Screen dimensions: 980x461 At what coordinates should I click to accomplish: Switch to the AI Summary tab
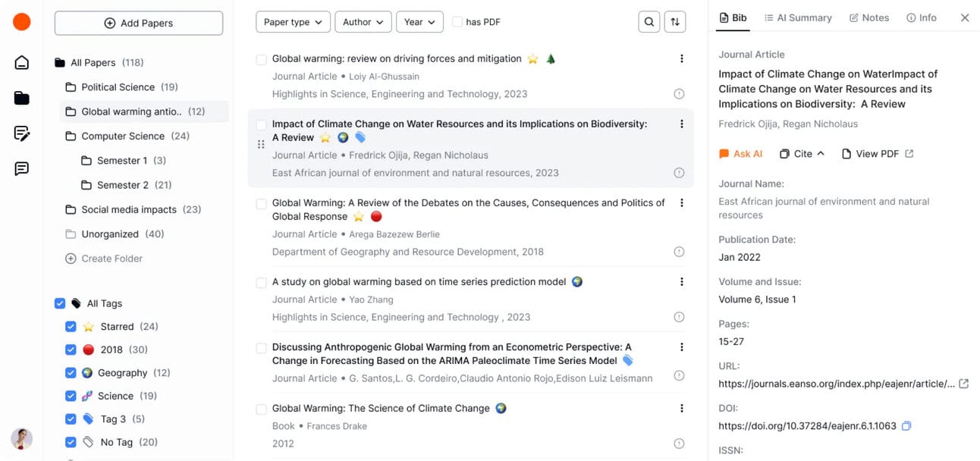pyautogui.click(x=798, y=17)
